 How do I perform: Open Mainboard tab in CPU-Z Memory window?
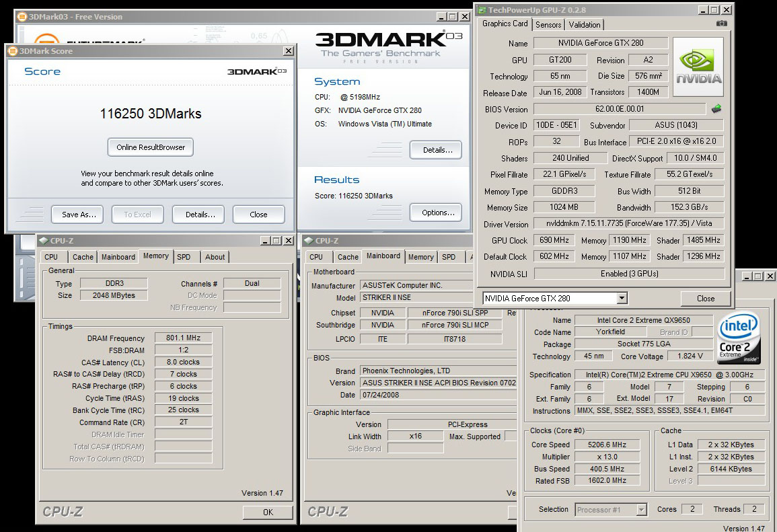(x=118, y=257)
